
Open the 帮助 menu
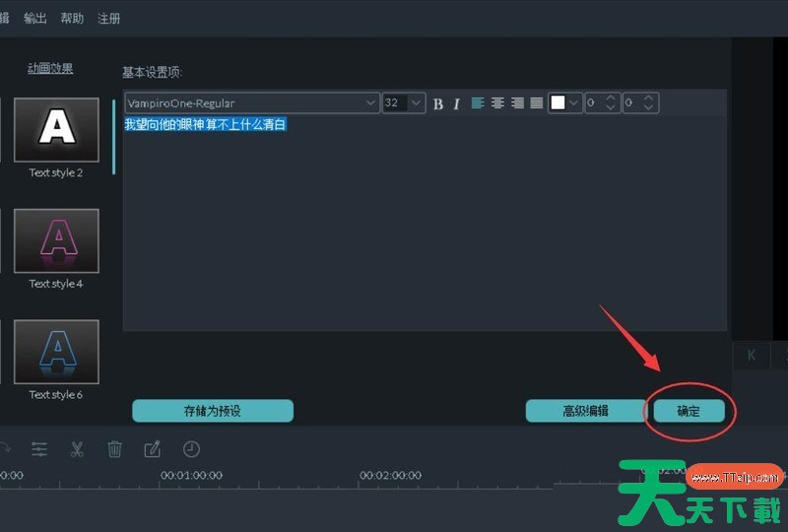72,19
